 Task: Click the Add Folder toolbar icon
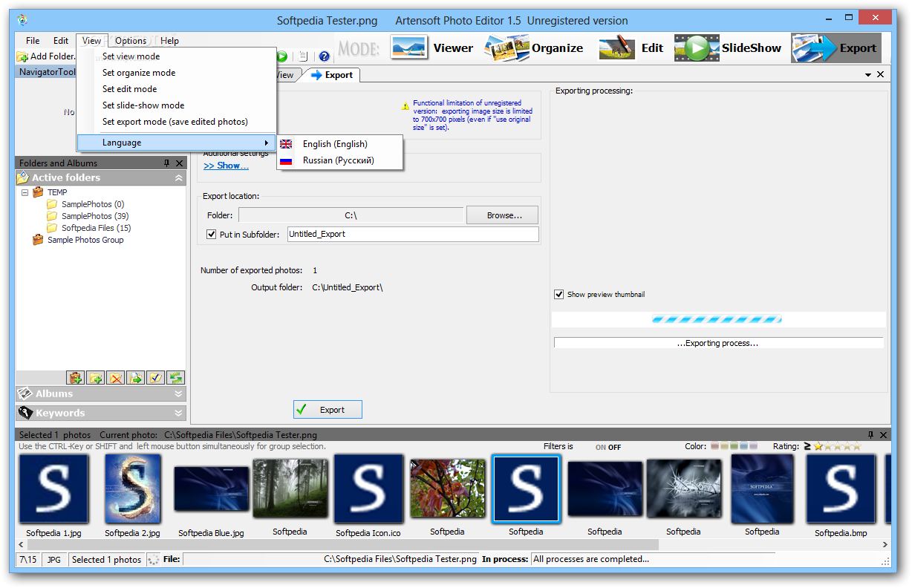click(22, 56)
